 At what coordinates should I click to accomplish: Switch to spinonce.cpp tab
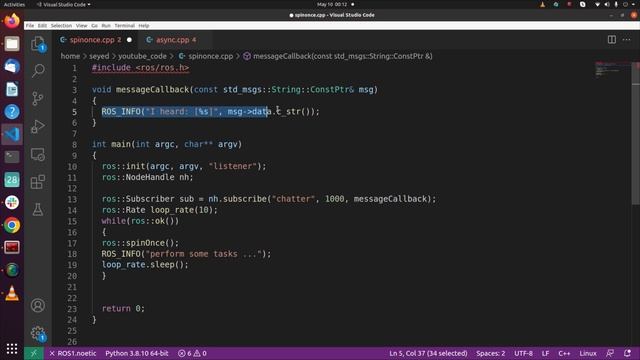pos(96,40)
